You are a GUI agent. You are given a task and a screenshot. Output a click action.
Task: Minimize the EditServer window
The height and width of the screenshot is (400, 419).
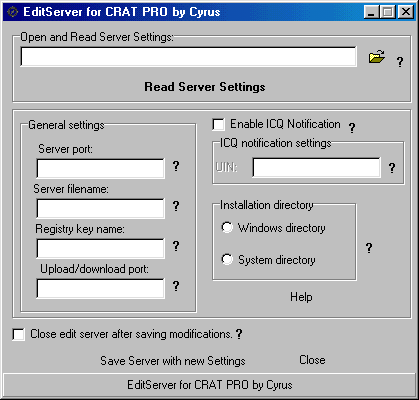(x=371, y=12)
